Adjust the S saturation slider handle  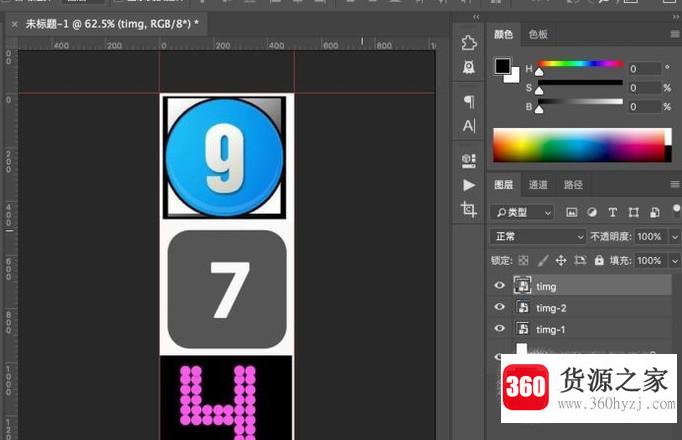pyautogui.click(x=539, y=90)
